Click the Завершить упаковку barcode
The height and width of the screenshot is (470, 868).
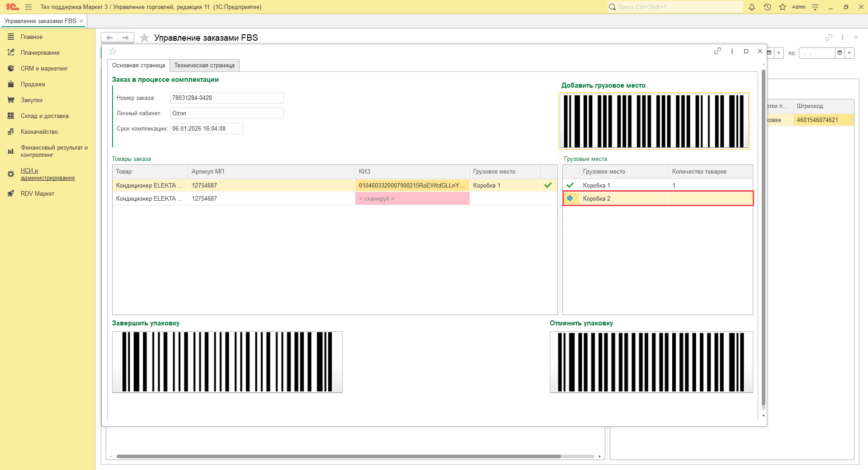coord(227,362)
